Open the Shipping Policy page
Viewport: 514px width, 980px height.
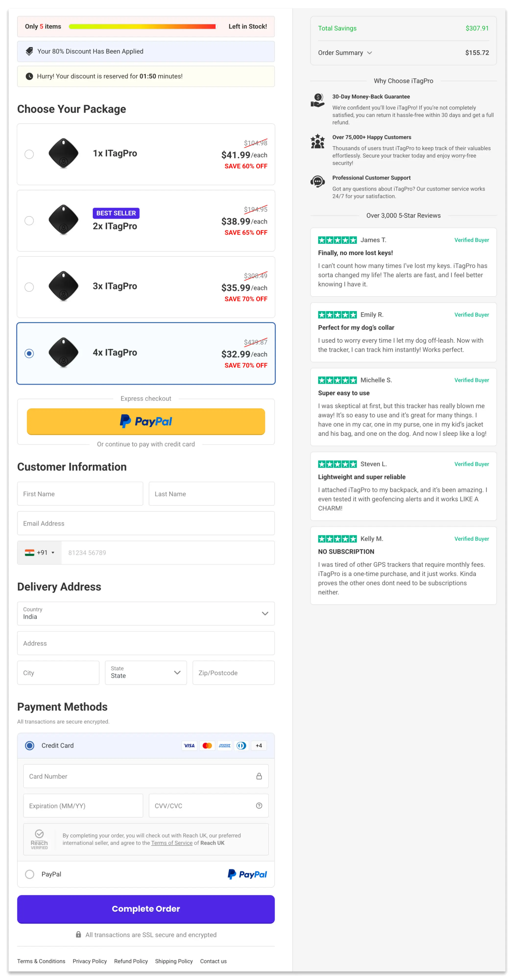click(x=174, y=961)
